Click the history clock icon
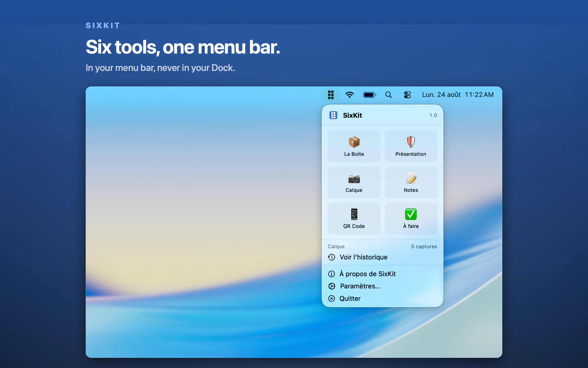This screenshot has width=588, height=368. point(331,257)
